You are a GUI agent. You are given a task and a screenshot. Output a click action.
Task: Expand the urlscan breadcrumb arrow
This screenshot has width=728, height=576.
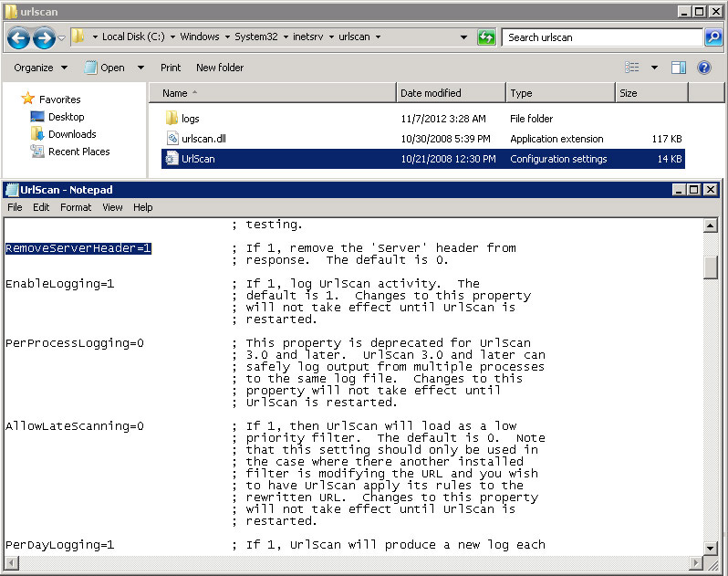378,37
